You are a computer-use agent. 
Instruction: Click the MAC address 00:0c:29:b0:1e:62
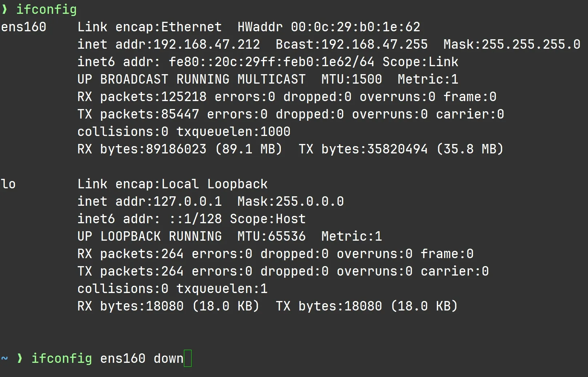point(355,27)
